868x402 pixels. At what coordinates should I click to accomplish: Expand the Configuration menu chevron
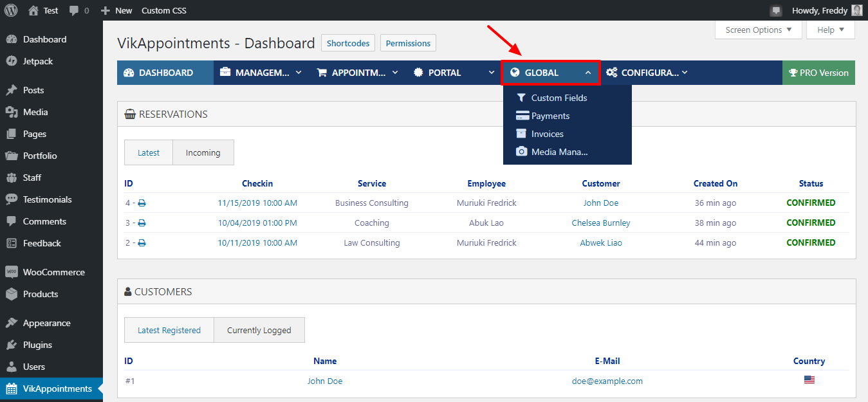tap(685, 73)
